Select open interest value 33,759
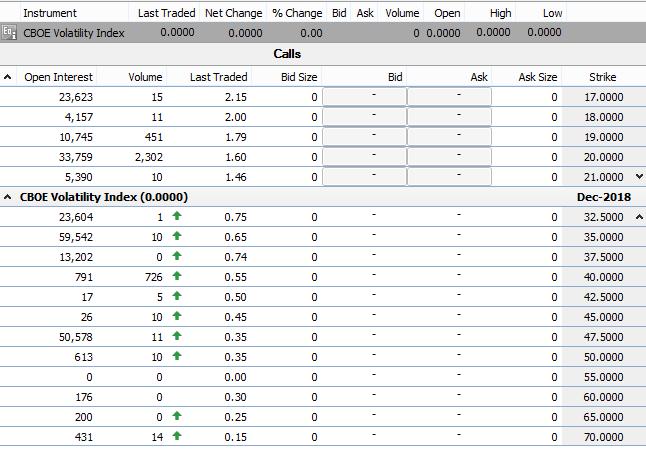This screenshot has width=646, height=454. [x=76, y=157]
